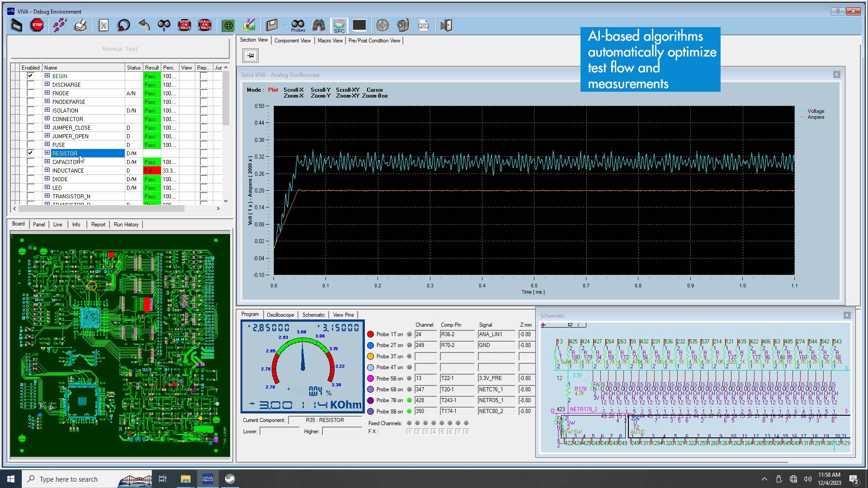The image size is (868, 488).
Task: Click the Cursor mode option
Action: tap(375, 90)
